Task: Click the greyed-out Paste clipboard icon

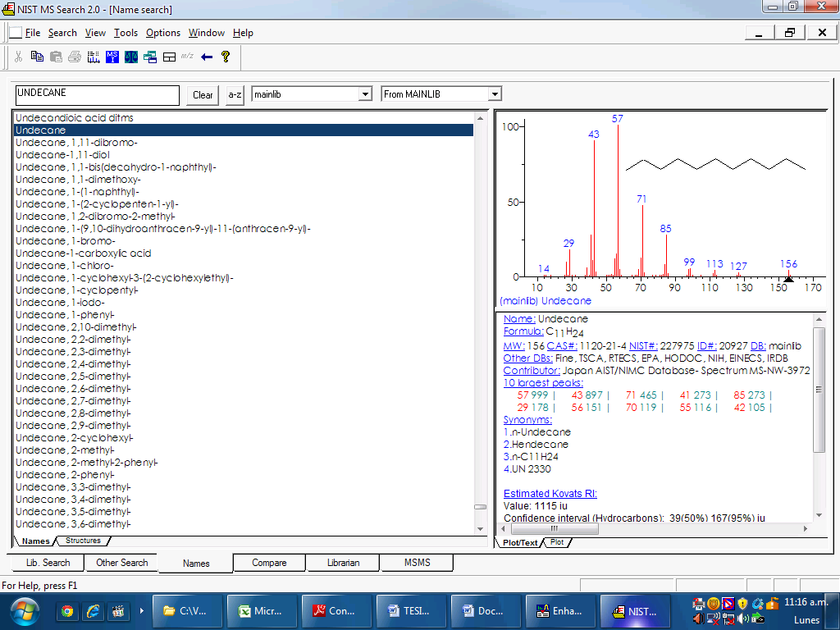Action: tap(56, 57)
